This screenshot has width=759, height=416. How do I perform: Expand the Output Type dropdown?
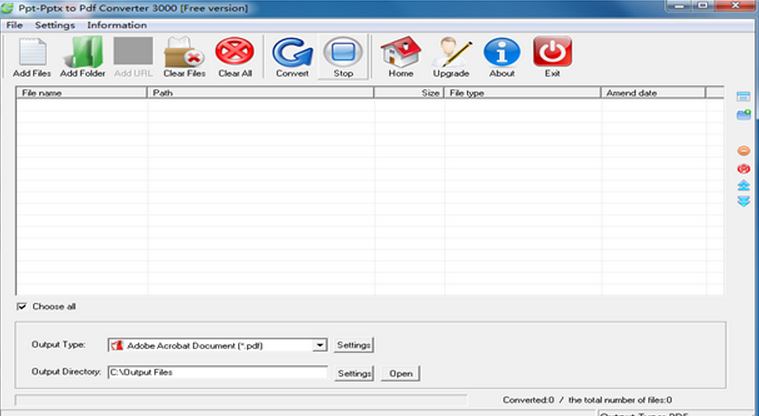[x=319, y=345]
